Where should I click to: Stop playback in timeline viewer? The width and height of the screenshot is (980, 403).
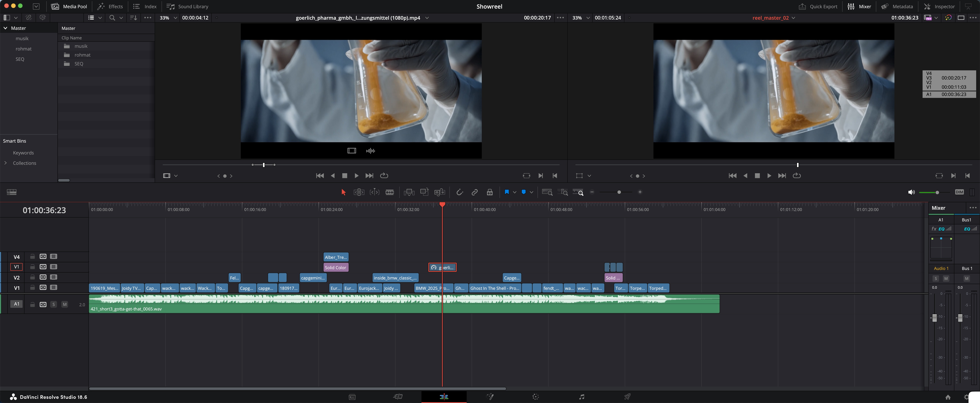757,175
